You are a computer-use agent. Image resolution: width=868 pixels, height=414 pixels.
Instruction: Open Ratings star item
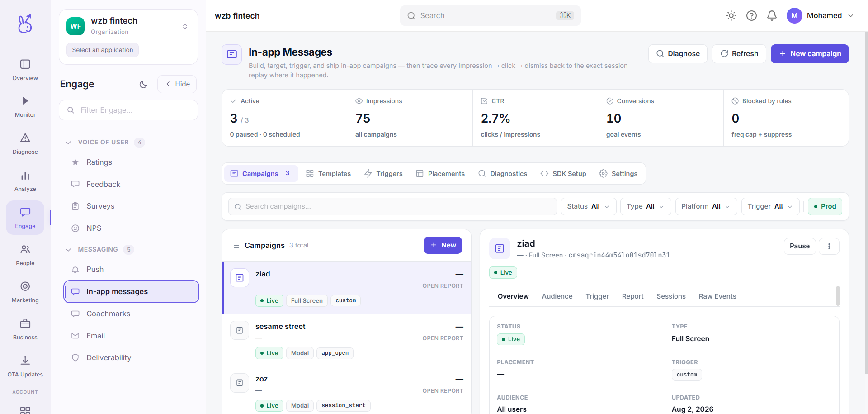click(131, 162)
